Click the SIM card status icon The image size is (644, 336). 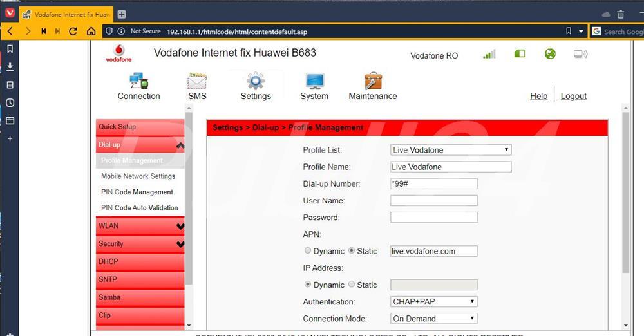[520, 53]
